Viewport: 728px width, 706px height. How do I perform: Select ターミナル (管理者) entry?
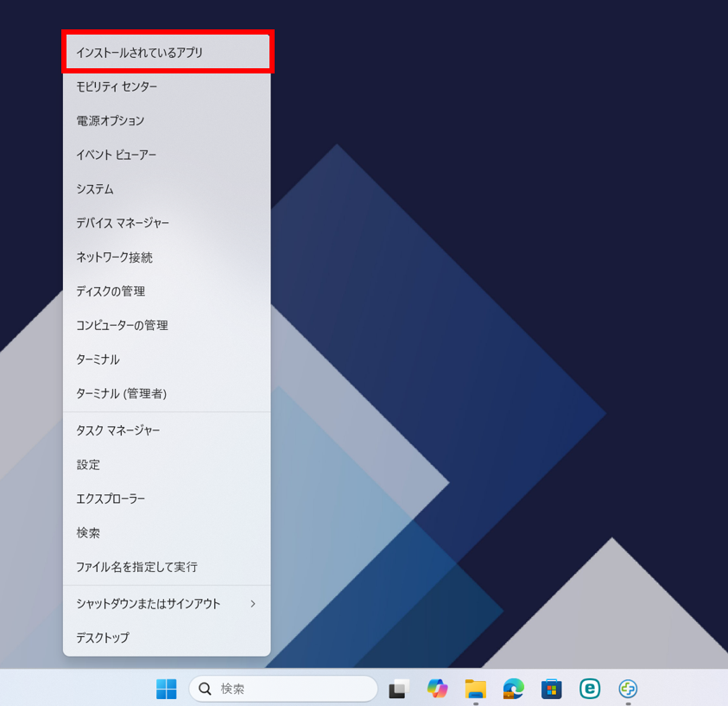click(168, 393)
